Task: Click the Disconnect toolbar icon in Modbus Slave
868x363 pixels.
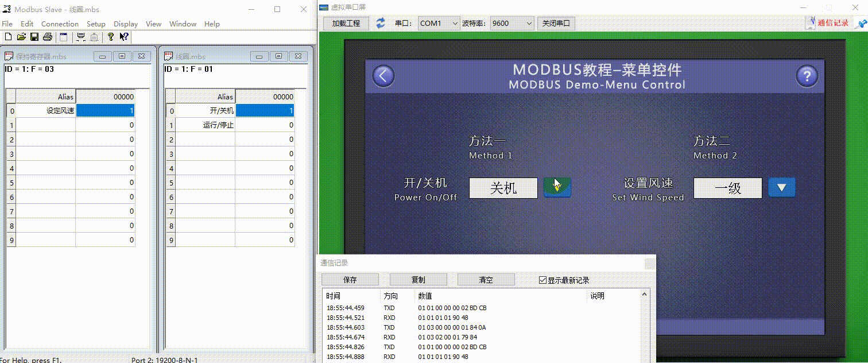Action: point(94,37)
